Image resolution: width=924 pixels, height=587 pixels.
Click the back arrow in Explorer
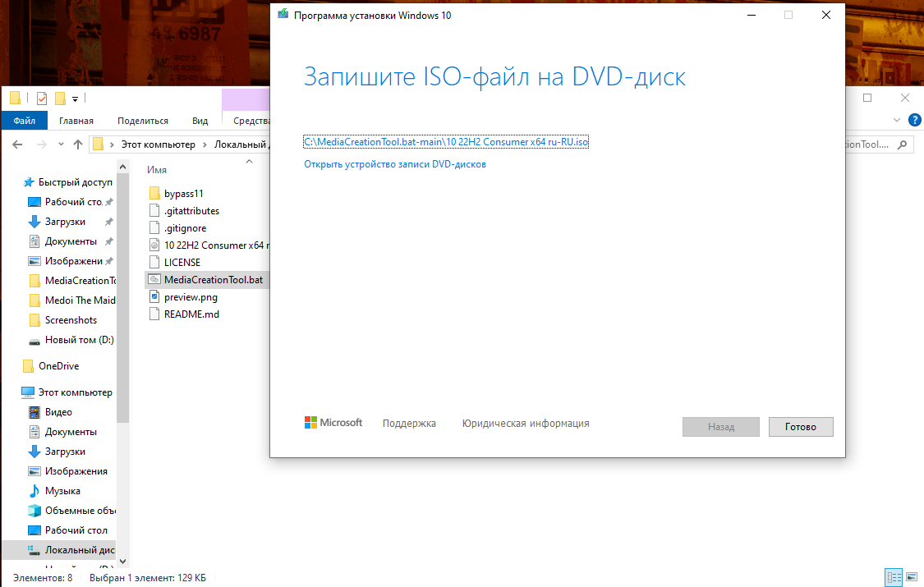[x=16, y=144]
